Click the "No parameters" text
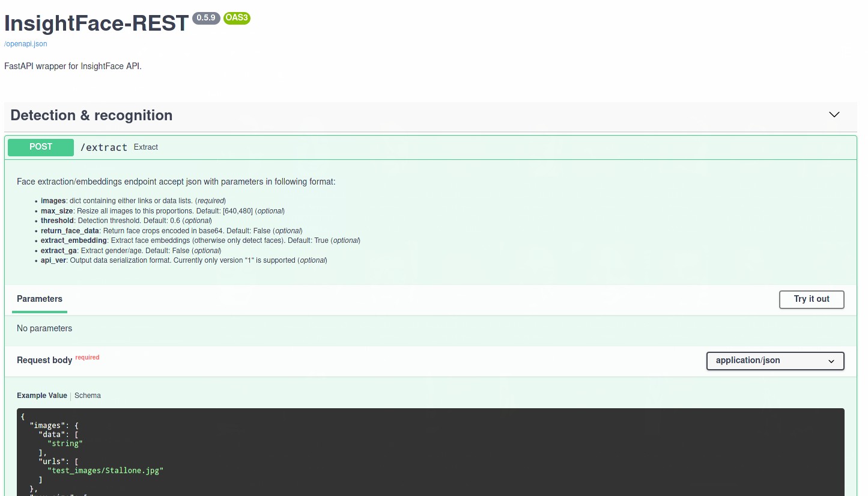The height and width of the screenshot is (496, 868). [44, 328]
